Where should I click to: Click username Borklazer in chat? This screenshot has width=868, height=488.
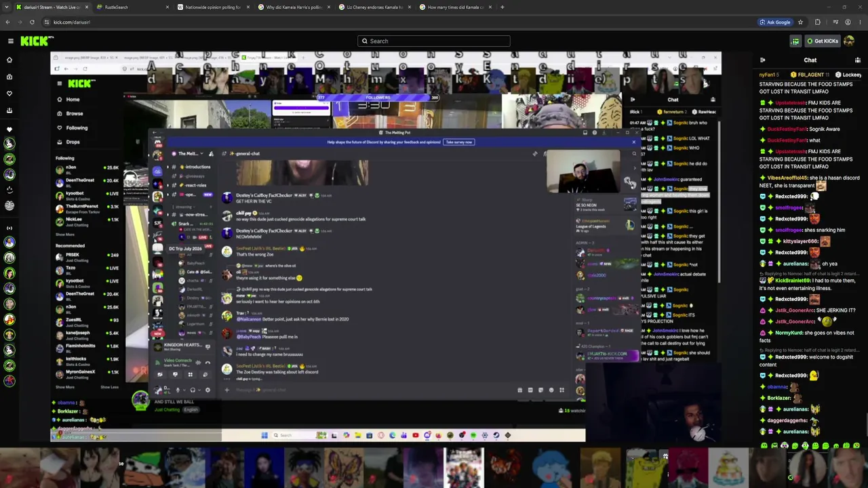(779, 398)
